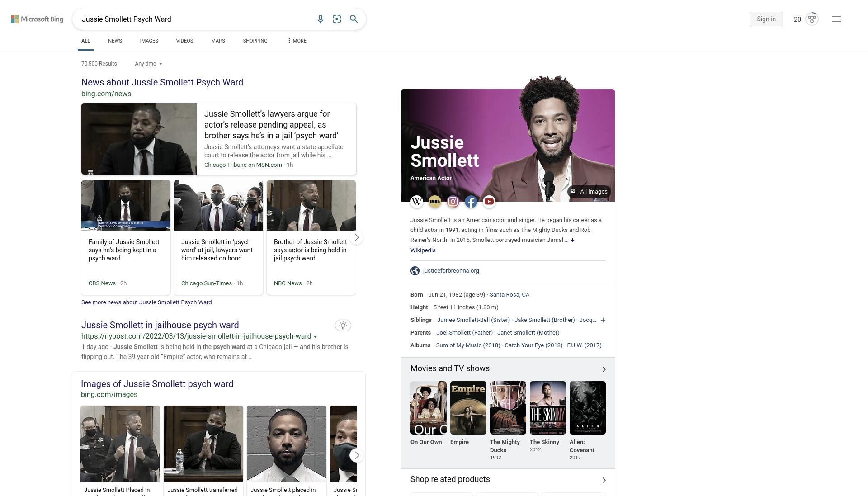Expand the Siblings list plus icon
Image resolution: width=868 pixels, height=496 pixels.
pyautogui.click(x=603, y=320)
